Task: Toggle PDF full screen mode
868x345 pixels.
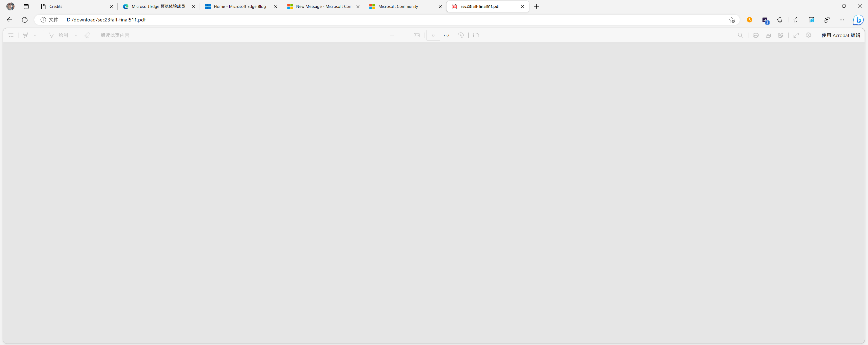Action: click(796, 35)
